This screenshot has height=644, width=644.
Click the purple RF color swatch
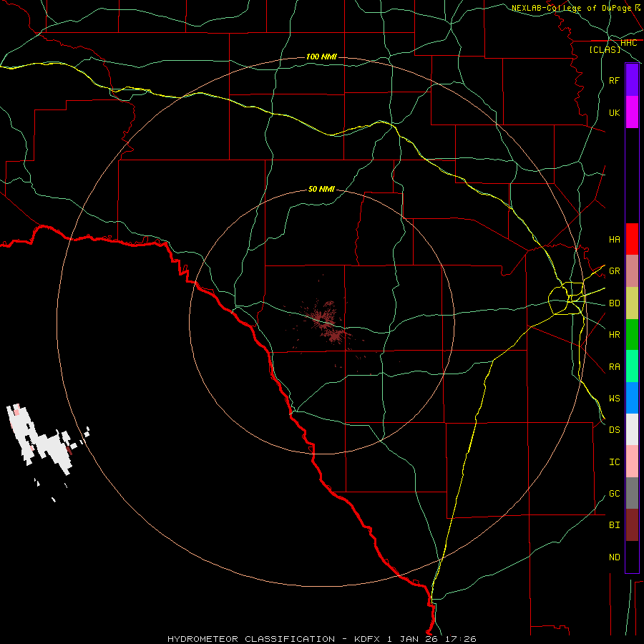[632, 80]
